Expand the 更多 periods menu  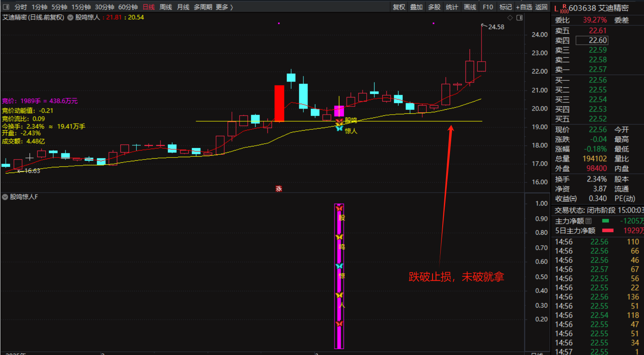(224, 7)
